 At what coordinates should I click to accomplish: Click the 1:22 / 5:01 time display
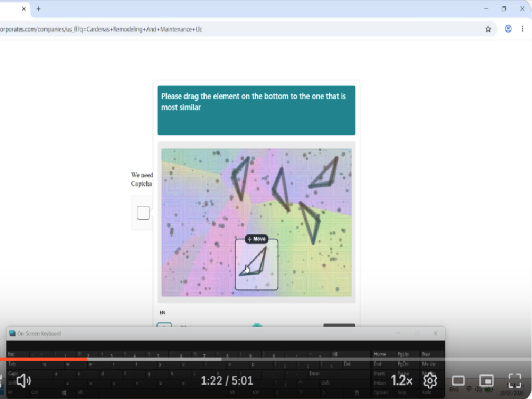[x=227, y=381]
